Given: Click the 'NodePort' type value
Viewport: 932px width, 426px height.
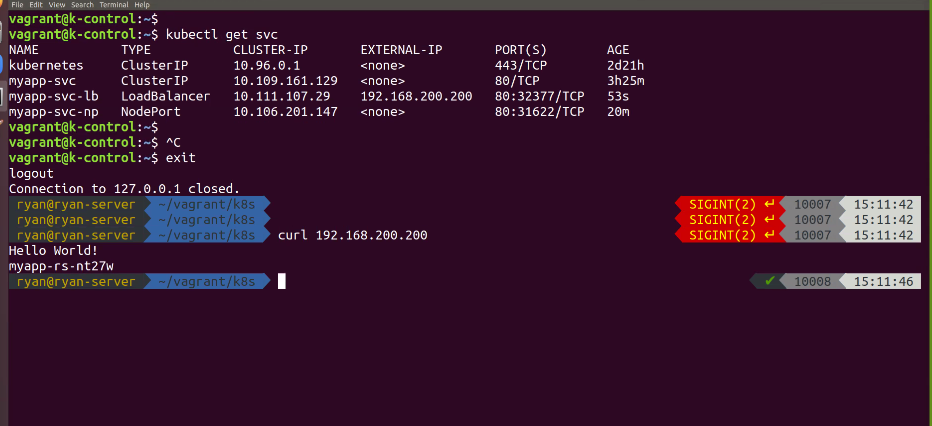Looking at the screenshot, I should click(151, 112).
